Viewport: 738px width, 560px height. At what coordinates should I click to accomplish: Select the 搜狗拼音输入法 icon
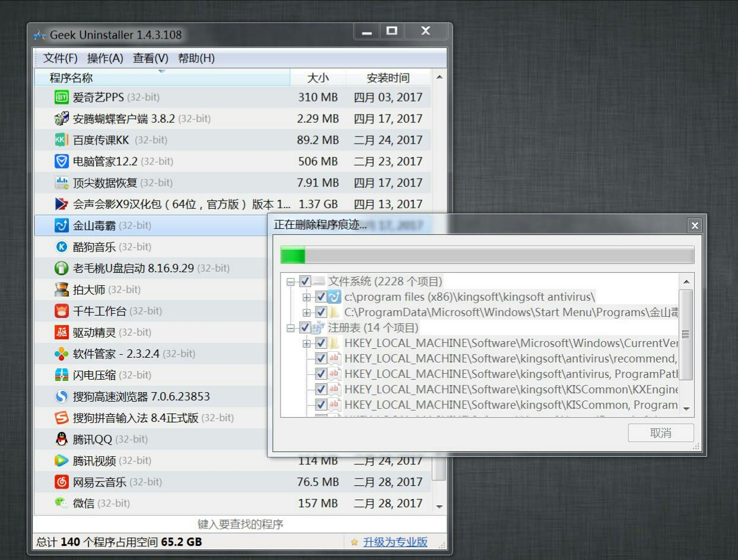click(x=62, y=418)
